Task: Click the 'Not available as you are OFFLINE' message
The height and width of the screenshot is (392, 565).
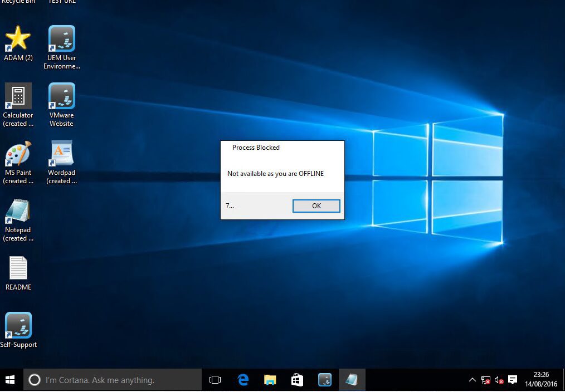Action: pos(275,174)
